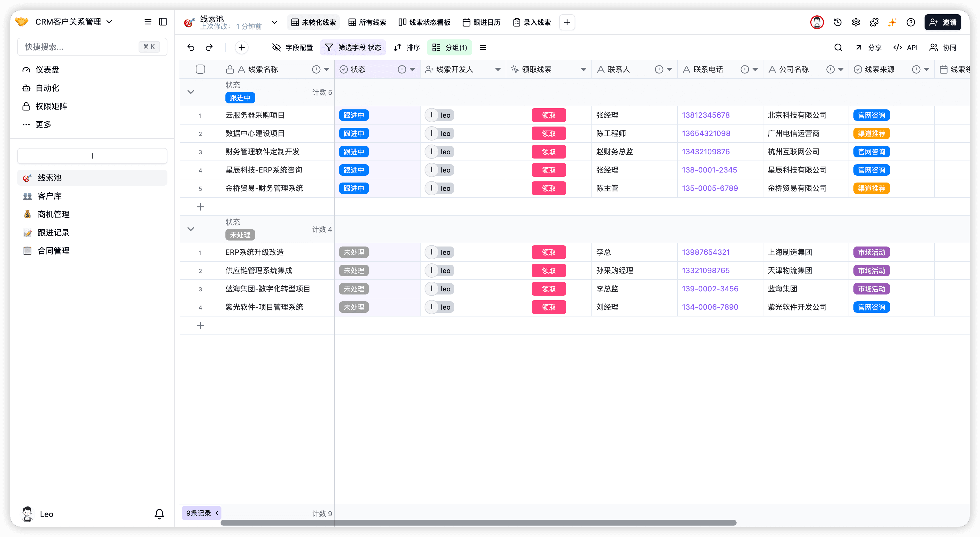Screen dimensions: 980x537
Task: Click the sidebar list menu icon
Action: [148, 22]
